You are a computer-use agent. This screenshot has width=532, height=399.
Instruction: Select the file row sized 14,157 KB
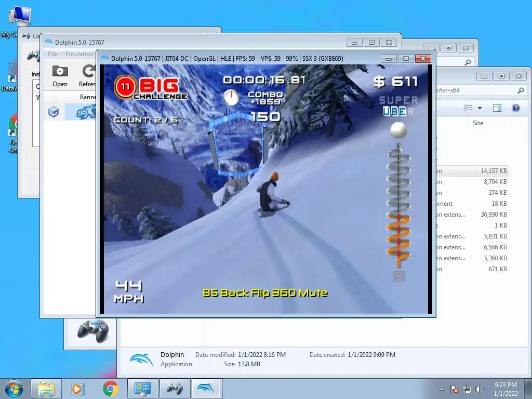pos(472,170)
